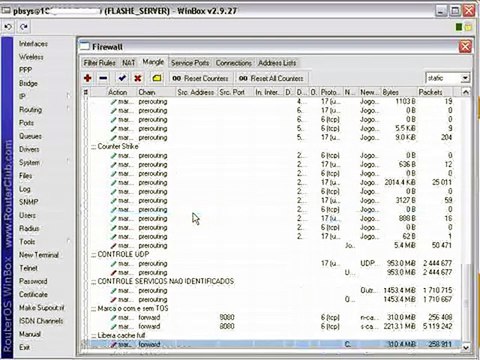The image size is (480, 360).
Task: Disable rule using the red X icon
Action: click(138, 78)
